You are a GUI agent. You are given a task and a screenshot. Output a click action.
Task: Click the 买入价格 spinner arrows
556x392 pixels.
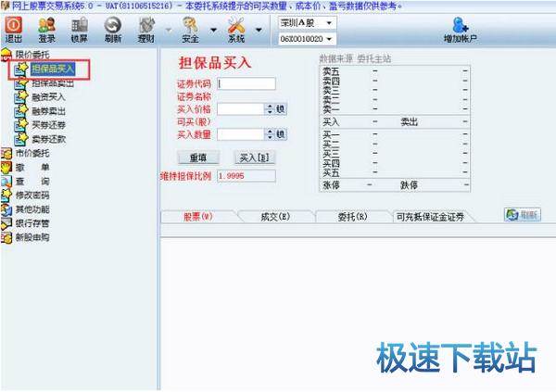(x=270, y=109)
